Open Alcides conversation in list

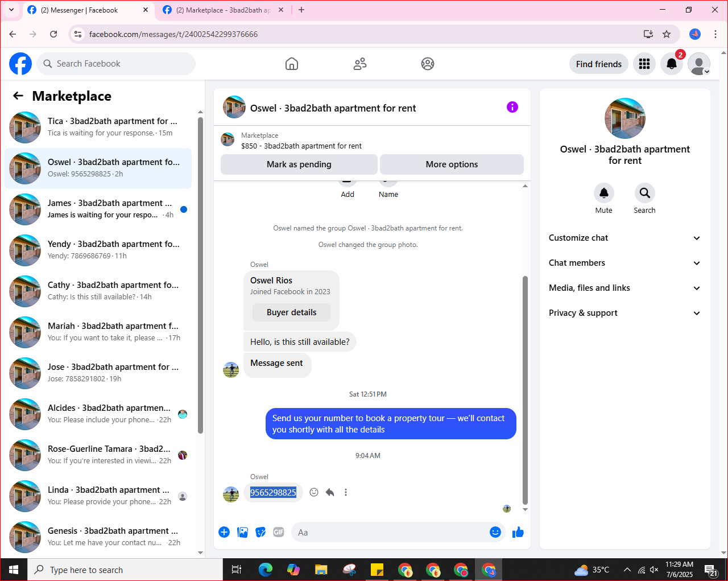click(98, 414)
